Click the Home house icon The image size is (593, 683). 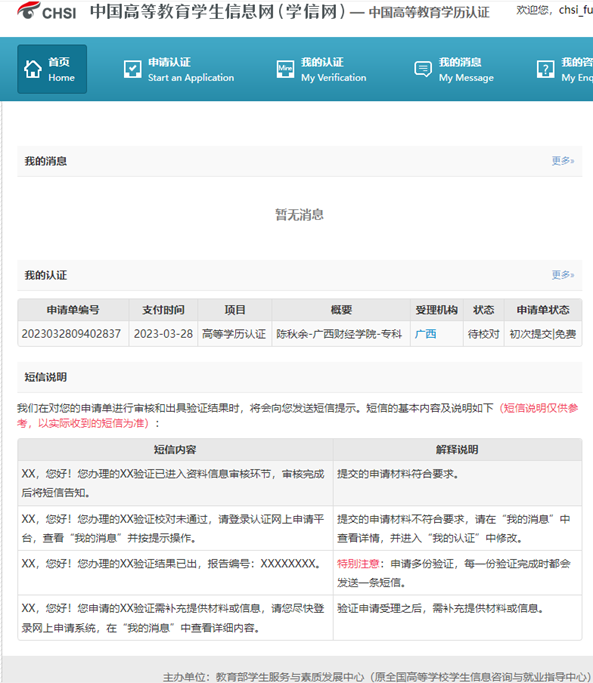(33, 69)
